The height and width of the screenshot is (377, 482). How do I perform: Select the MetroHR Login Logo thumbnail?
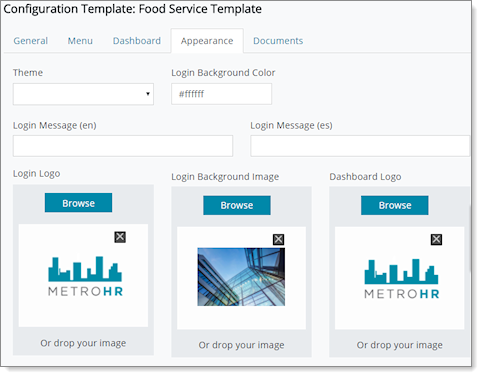tap(85, 277)
